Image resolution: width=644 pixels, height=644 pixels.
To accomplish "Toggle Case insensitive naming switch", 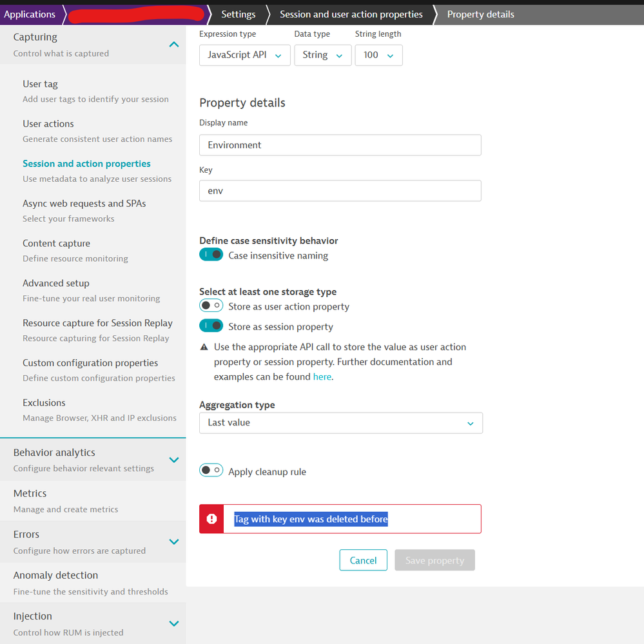I will coord(211,255).
